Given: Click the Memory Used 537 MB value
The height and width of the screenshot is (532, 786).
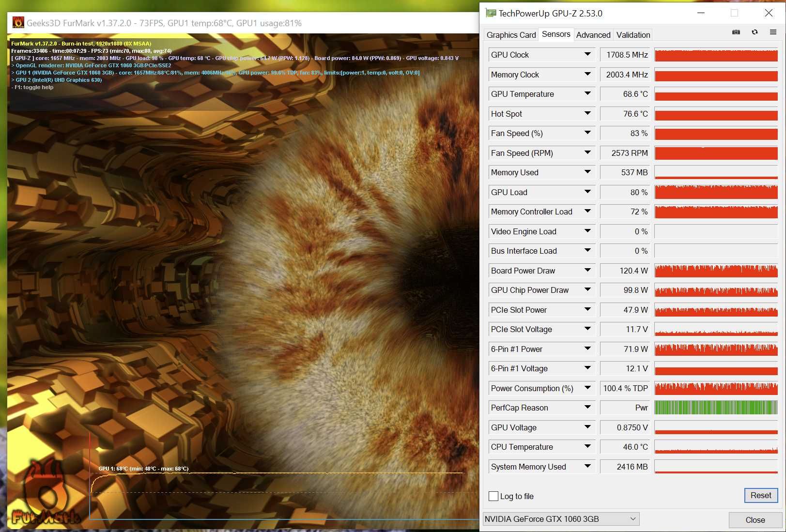Looking at the screenshot, I should click(626, 172).
